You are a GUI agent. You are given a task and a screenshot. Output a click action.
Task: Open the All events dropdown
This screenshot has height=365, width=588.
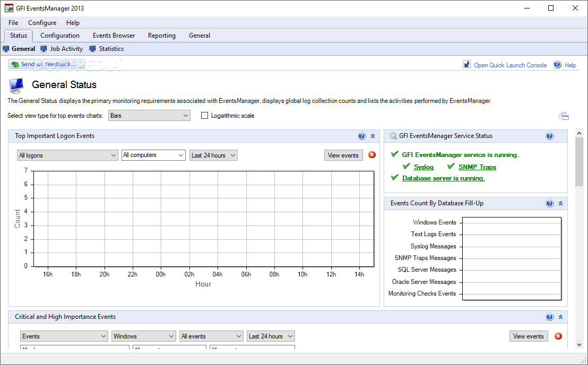[x=212, y=336]
